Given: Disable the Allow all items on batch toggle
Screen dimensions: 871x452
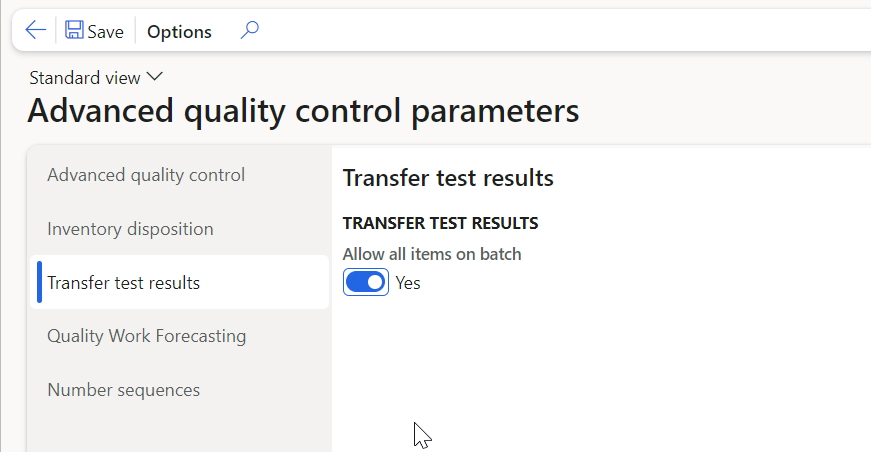Looking at the screenshot, I should [365, 283].
